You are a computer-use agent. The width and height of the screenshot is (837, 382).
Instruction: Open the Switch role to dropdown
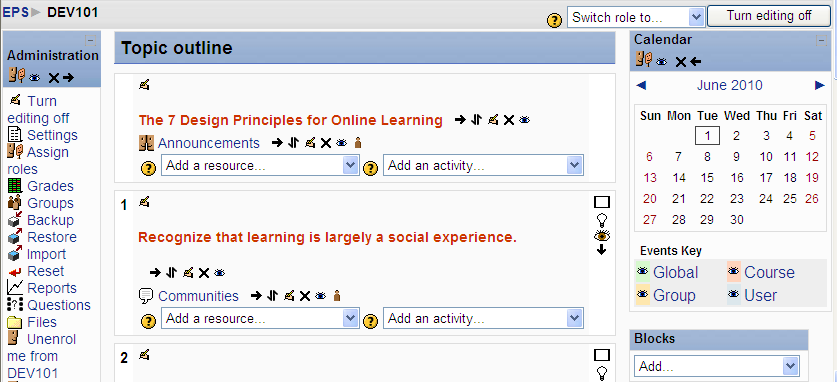(x=636, y=17)
